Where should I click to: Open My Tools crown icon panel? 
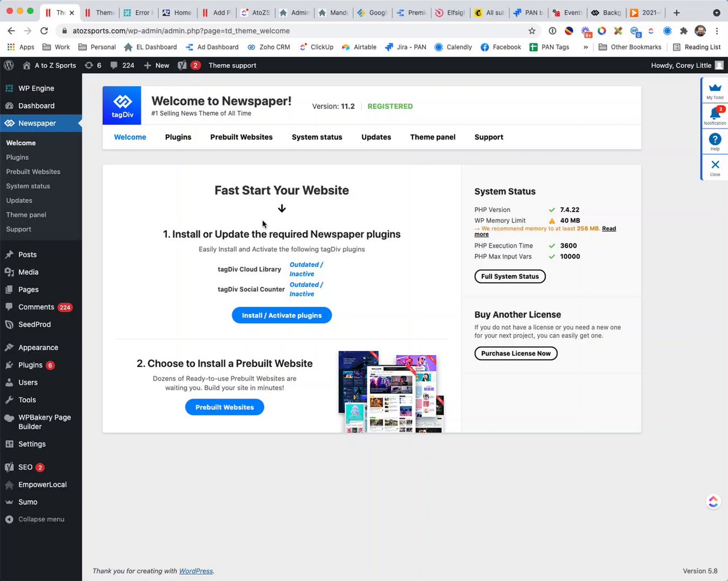point(715,90)
